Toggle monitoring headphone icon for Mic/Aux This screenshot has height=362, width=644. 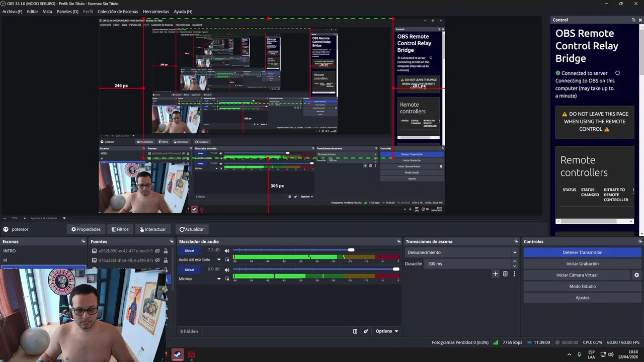click(227, 279)
